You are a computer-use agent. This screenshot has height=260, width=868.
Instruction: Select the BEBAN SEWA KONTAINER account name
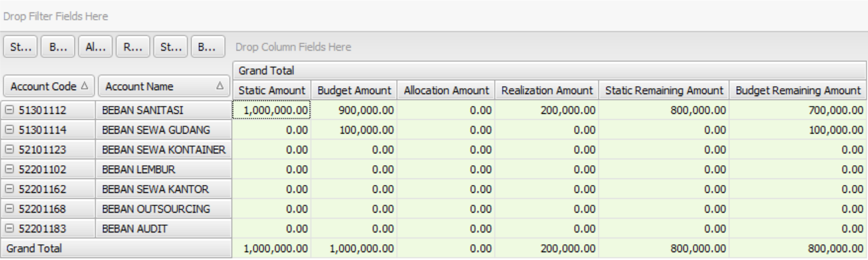tap(163, 149)
